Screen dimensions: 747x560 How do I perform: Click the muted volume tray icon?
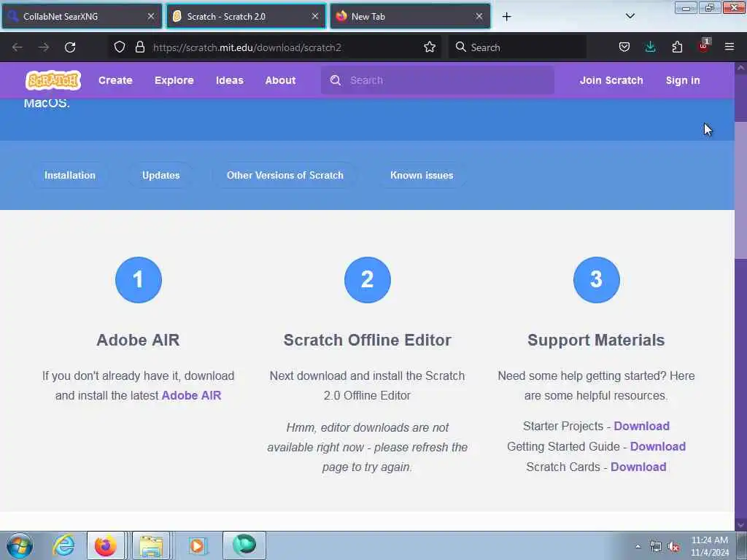point(673,547)
